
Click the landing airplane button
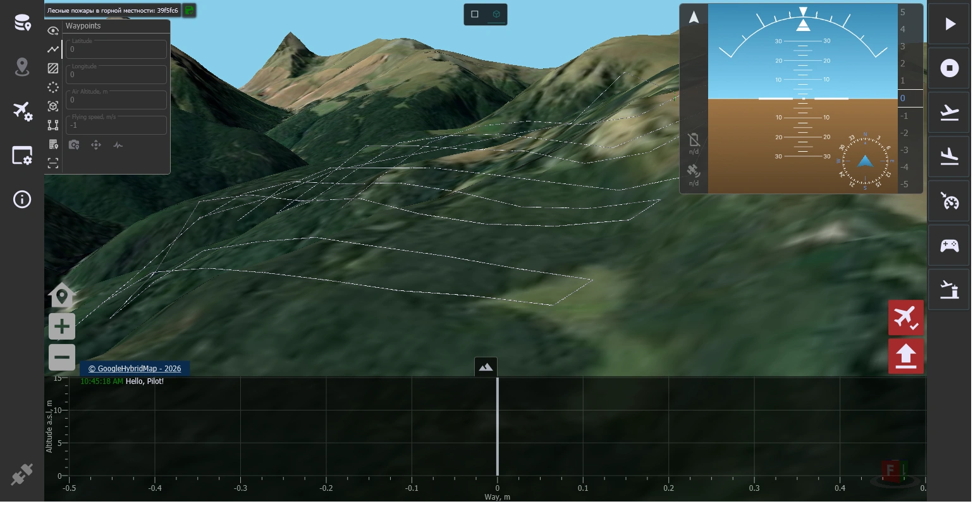949,157
